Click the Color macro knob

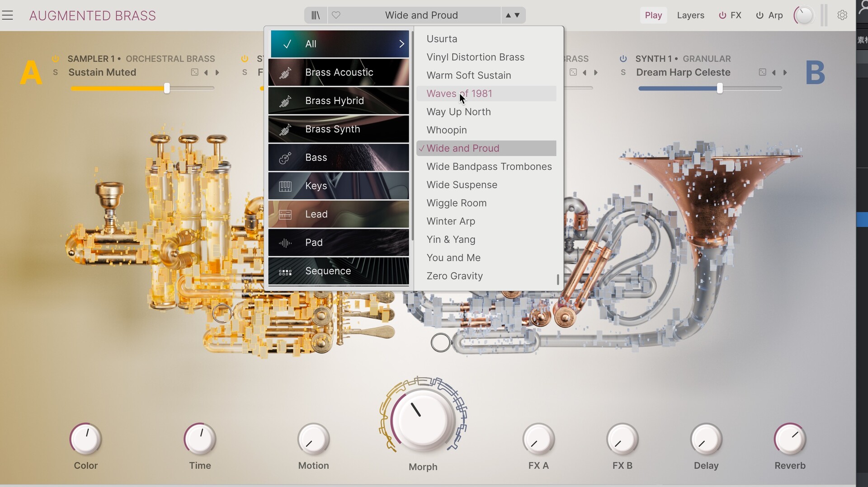(x=85, y=439)
